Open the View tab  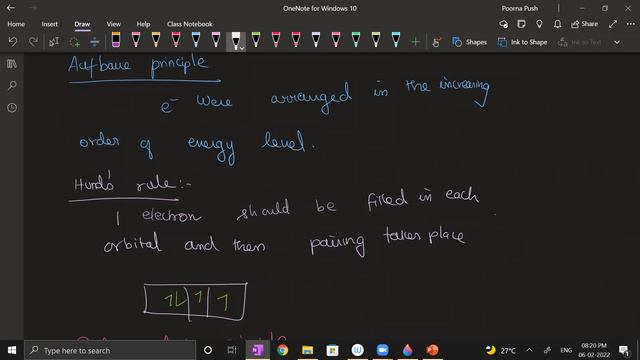(x=113, y=24)
